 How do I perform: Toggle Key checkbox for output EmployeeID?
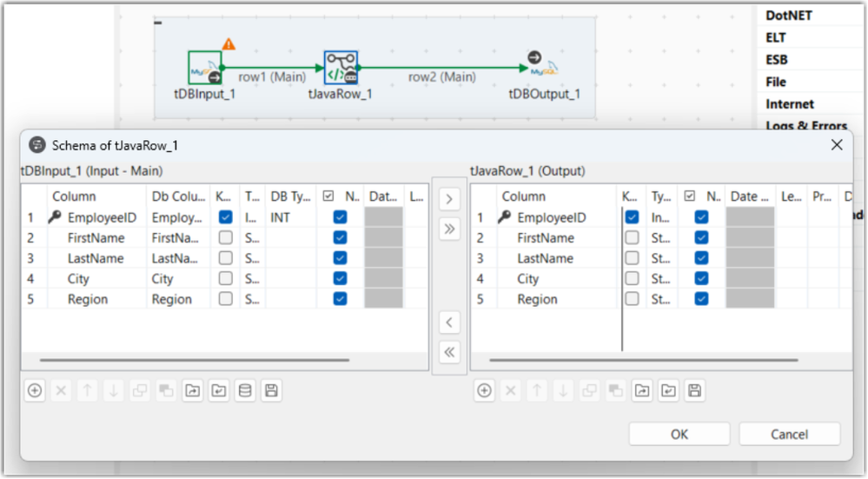point(632,217)
